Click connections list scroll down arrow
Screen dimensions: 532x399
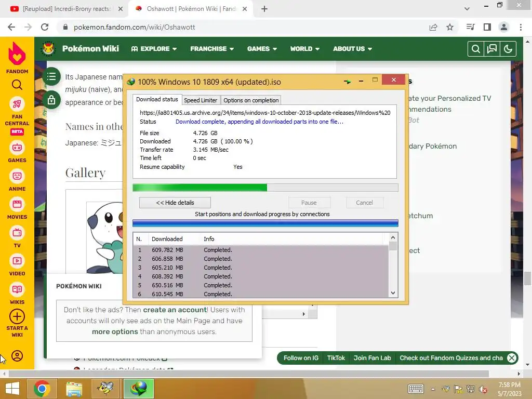[x=393, y=293]
